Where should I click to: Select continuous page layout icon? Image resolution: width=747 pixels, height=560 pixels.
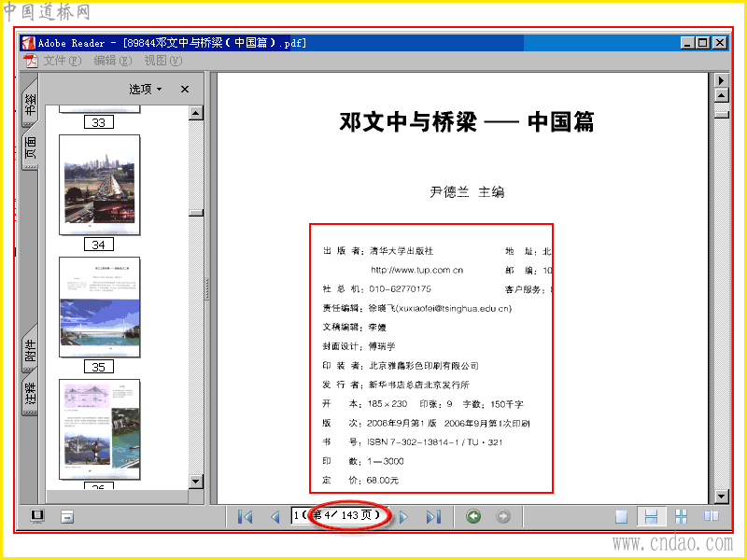651,516
